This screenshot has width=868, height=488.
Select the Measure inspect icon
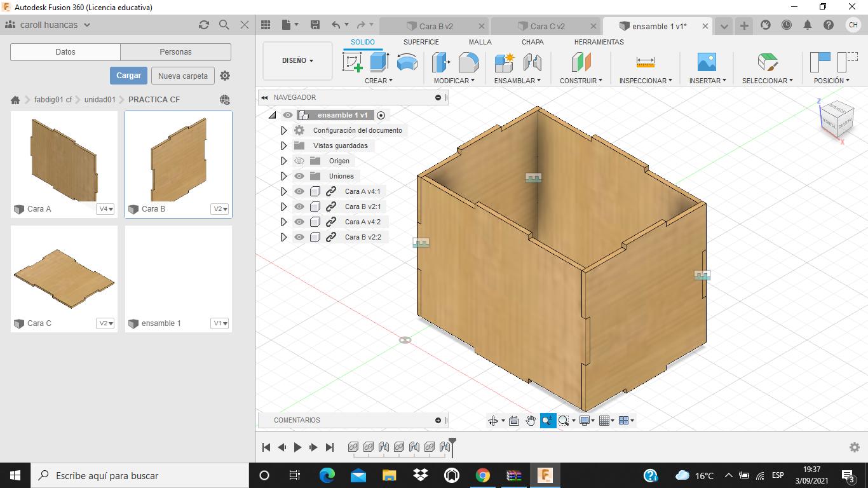pyautogui.click(x=645, y=62)
